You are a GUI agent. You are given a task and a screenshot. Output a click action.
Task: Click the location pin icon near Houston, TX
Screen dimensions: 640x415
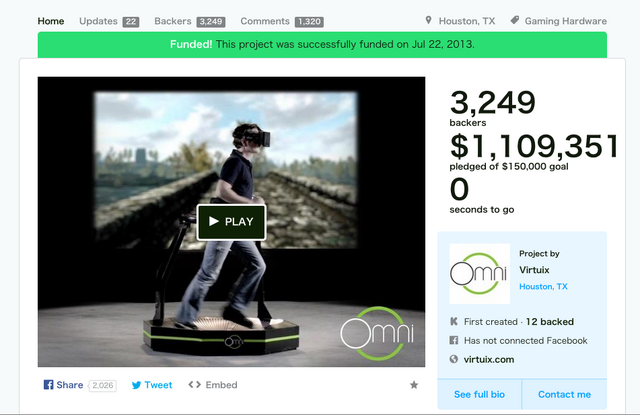point(428,20)
